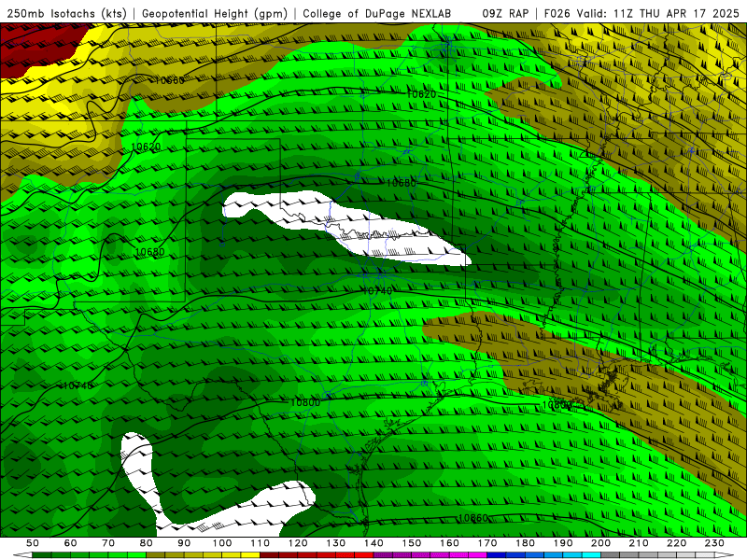Click the 190 value on the color scale

563,543
